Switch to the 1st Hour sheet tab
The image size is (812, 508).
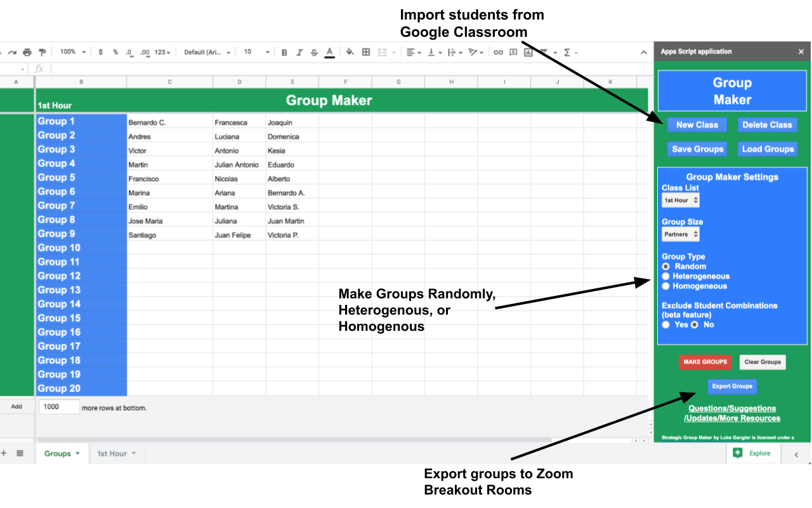[116, 453]
